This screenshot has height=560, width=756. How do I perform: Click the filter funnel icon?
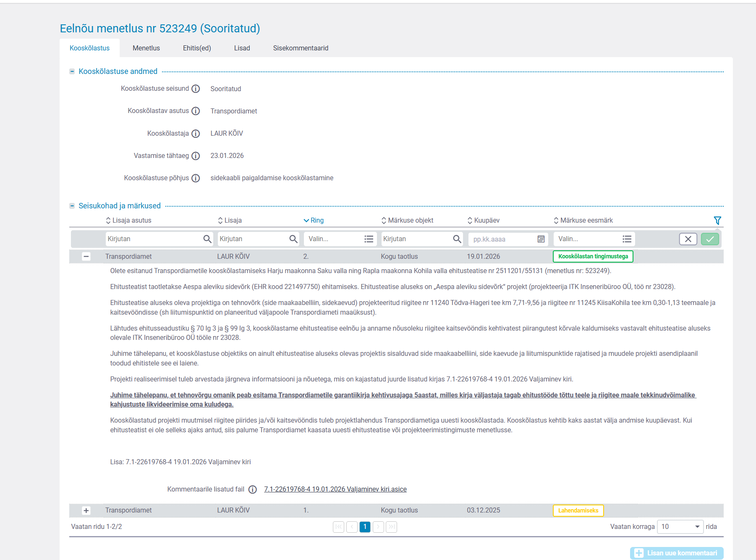(717, 221)
